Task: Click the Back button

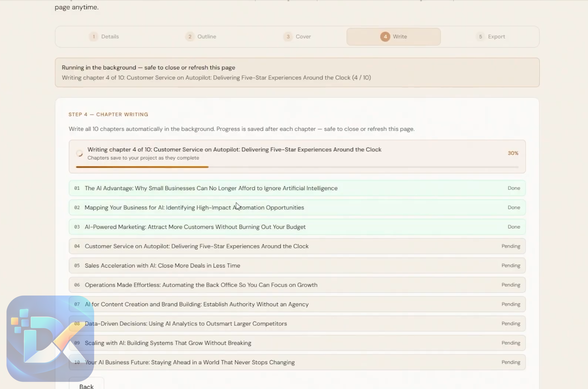Action: tap(86, 385)
